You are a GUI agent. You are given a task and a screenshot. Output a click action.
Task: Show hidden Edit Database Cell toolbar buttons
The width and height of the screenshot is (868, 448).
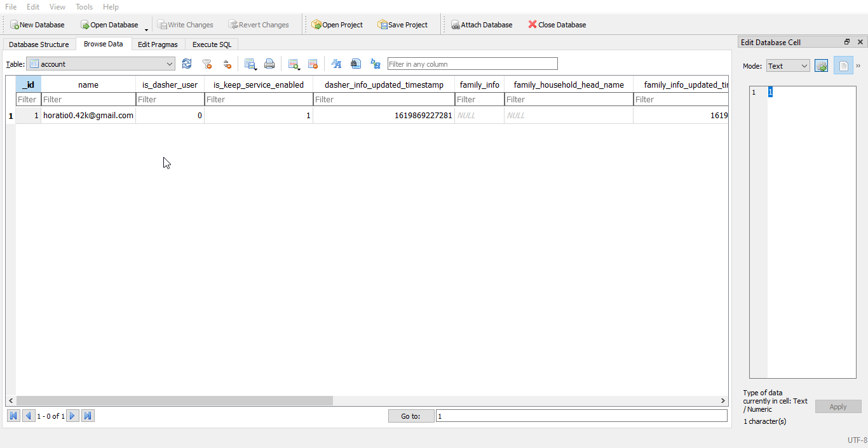click(860, 65)
